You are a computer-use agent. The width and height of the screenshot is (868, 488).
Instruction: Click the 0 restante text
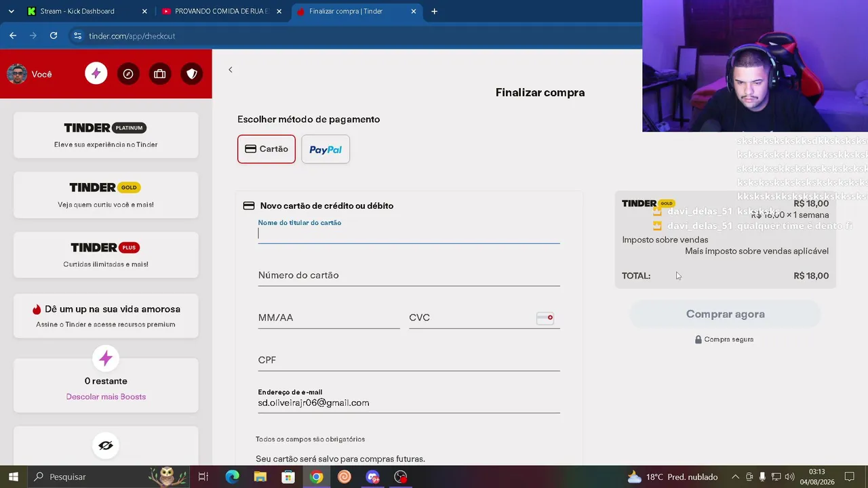point(106,381)
